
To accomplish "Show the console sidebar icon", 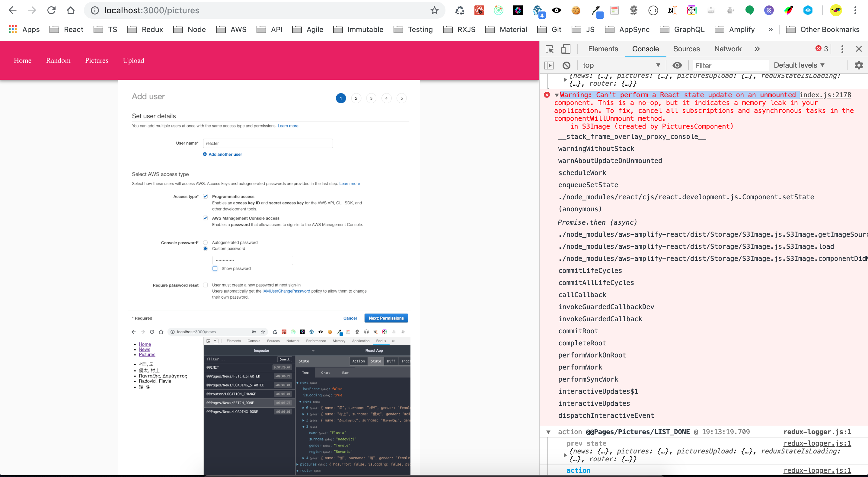I will click(x=549, y=65).
